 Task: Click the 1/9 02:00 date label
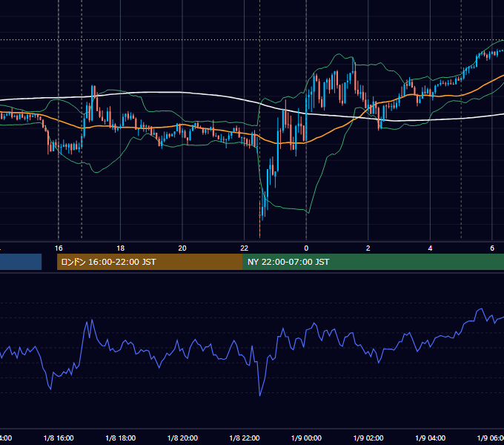368,438
